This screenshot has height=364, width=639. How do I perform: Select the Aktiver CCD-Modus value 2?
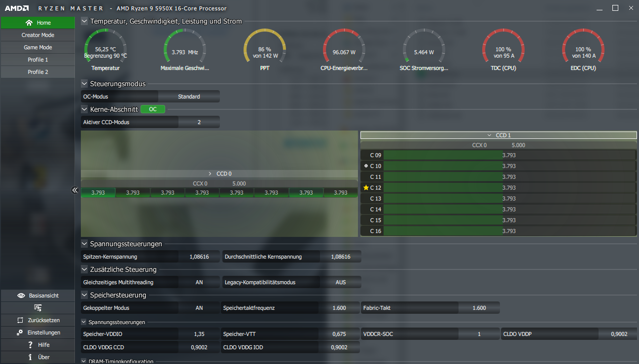[x=199, y=122]
